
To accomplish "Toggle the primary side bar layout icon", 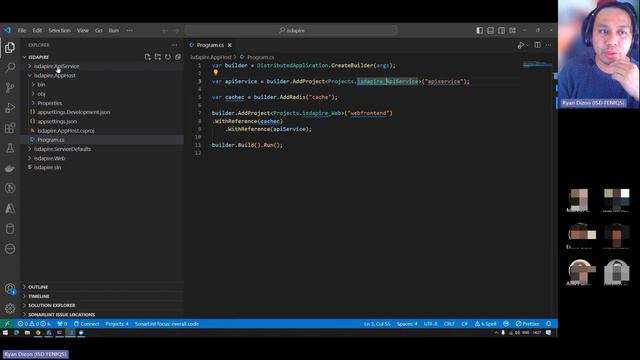I will [x=480, y=31].
